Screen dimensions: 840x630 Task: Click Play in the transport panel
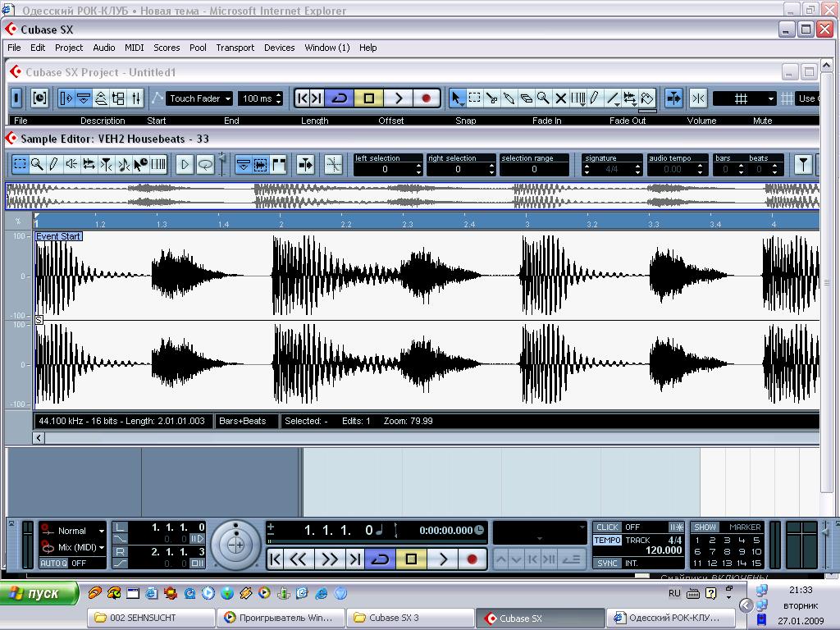[x=443, y=559]
